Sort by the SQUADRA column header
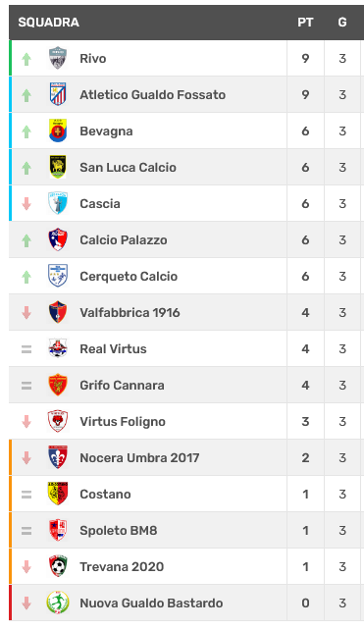364x629 pixels. (x=48, y=22)
